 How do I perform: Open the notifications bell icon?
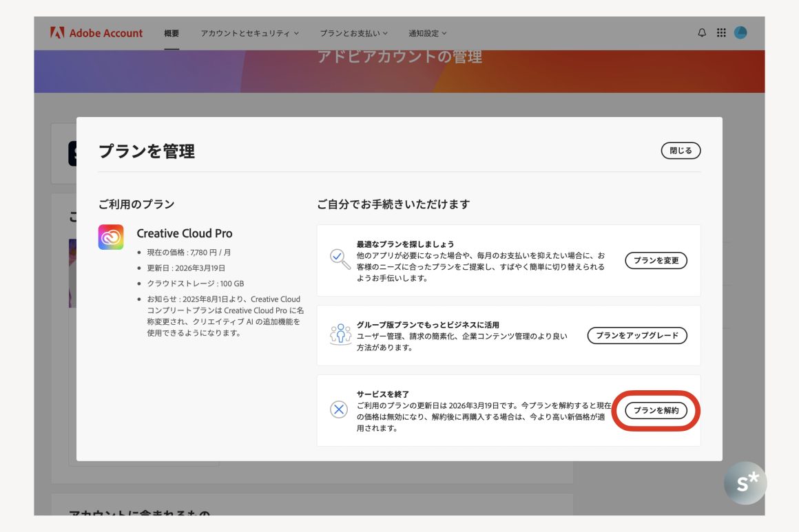pyautogui.click(x=702, y=33)
